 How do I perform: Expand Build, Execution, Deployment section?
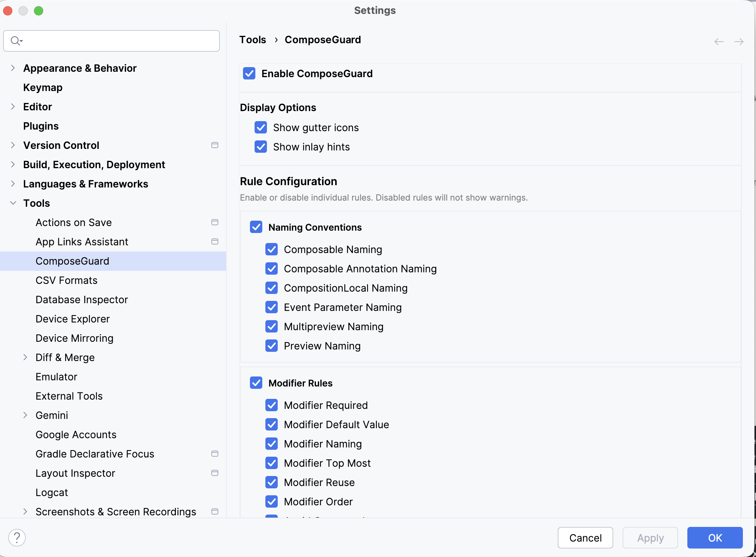tap(13, 164)
